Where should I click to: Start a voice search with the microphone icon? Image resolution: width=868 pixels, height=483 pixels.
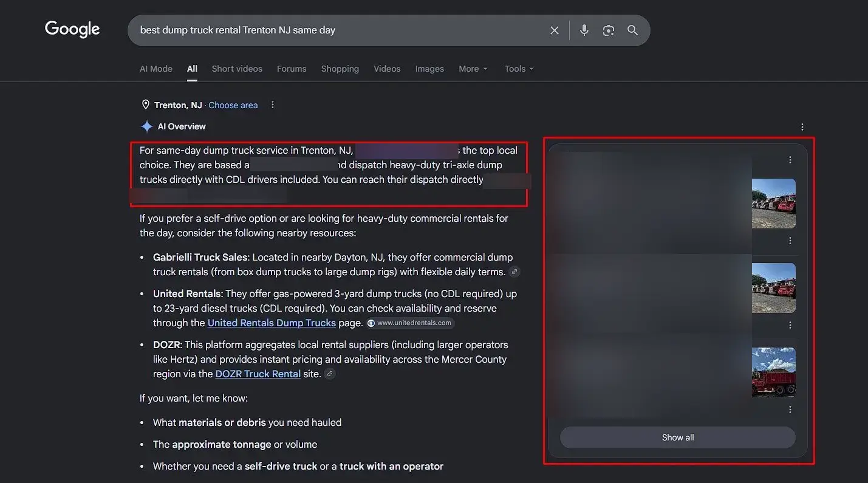(x=584, y=30)
